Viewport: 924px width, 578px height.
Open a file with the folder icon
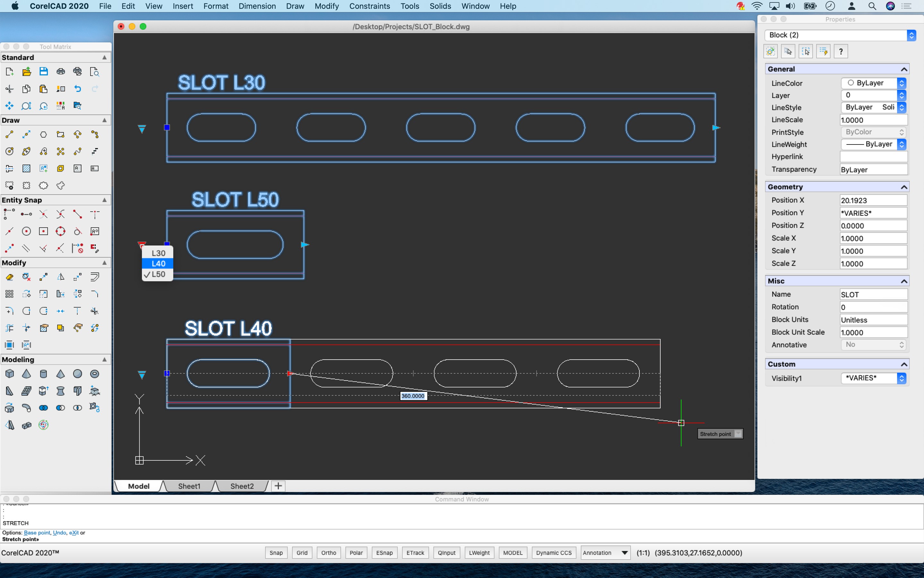click(26, 72)
